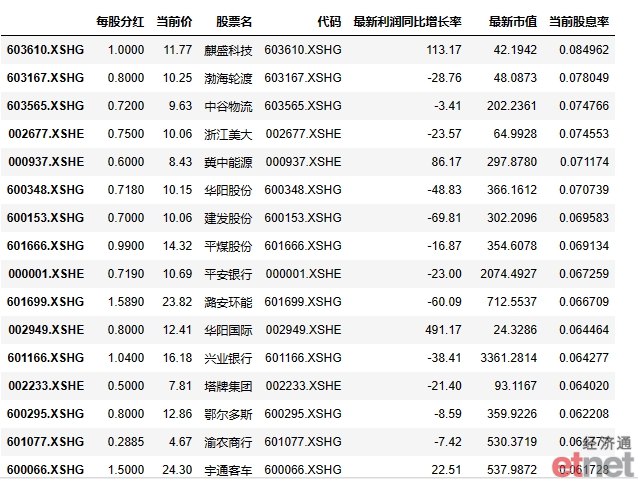Click stock name 中谷物流
The width and height of the screenshot is (638, 479).
[x=228, y=107]
